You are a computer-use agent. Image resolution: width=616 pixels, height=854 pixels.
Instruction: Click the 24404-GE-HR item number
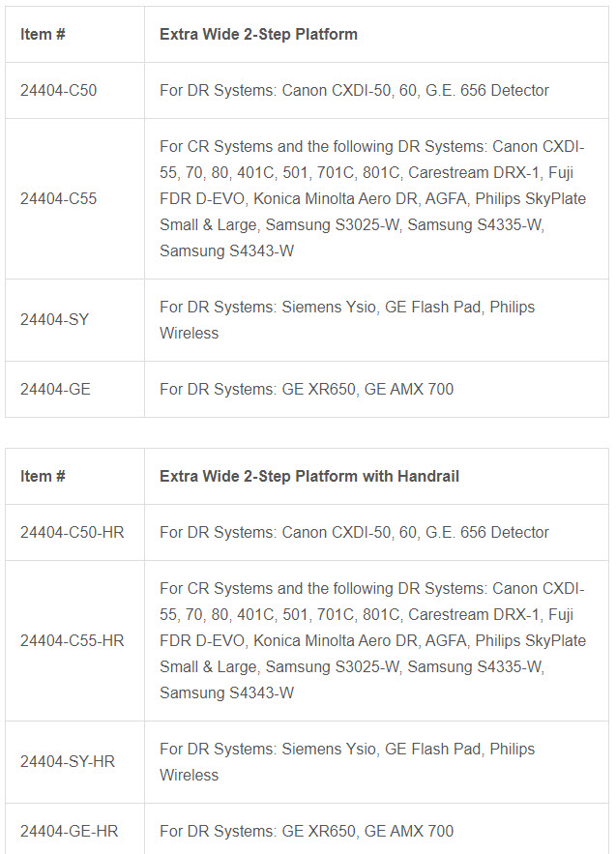click(70, 831)
